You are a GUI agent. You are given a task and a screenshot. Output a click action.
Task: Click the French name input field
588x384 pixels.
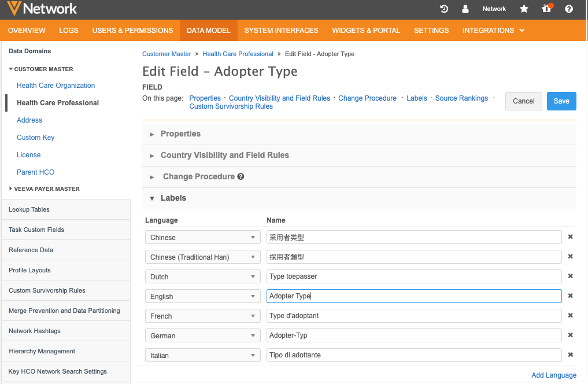413,316
